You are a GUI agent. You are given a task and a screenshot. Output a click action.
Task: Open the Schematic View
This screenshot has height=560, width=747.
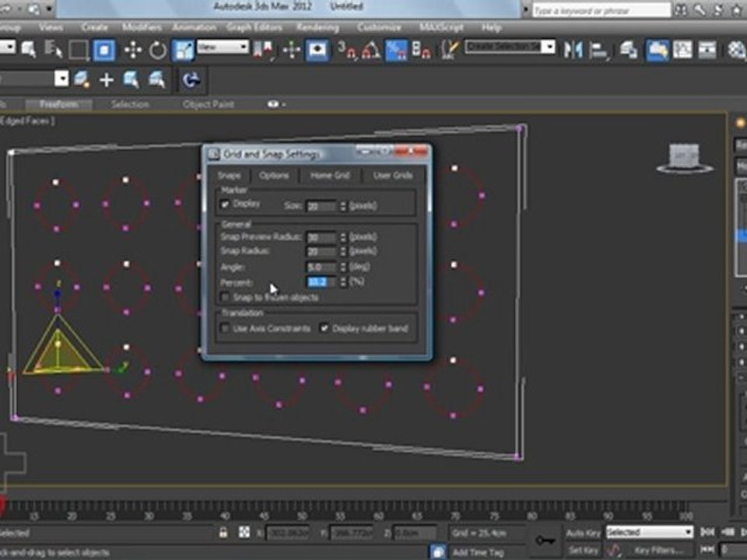(707, 50)
